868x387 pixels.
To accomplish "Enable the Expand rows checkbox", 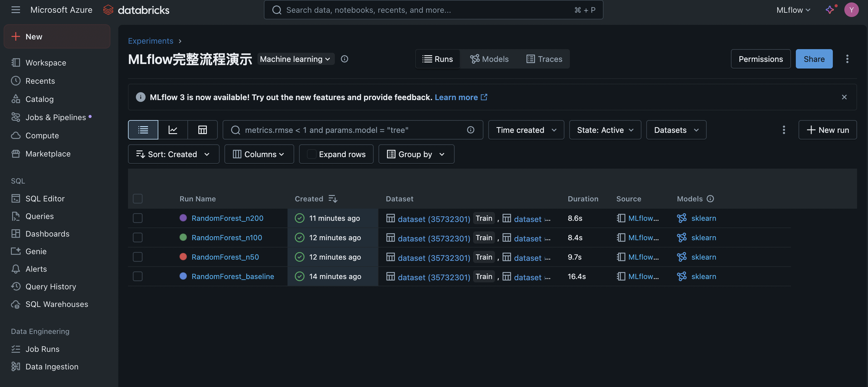I will (x=312, y=154).
